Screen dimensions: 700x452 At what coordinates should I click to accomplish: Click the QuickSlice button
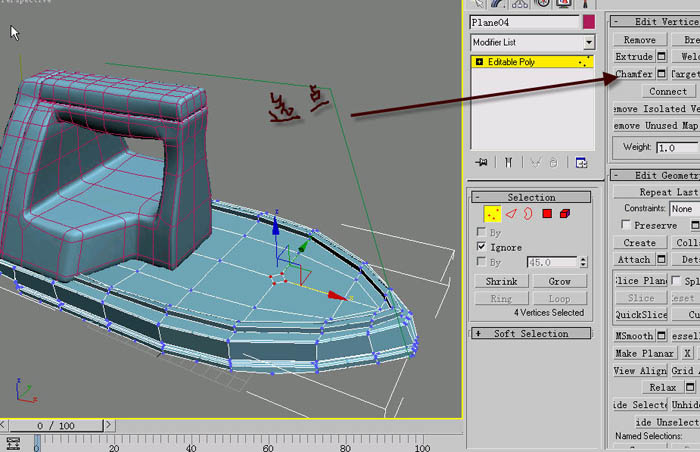[x=640, y=314]
